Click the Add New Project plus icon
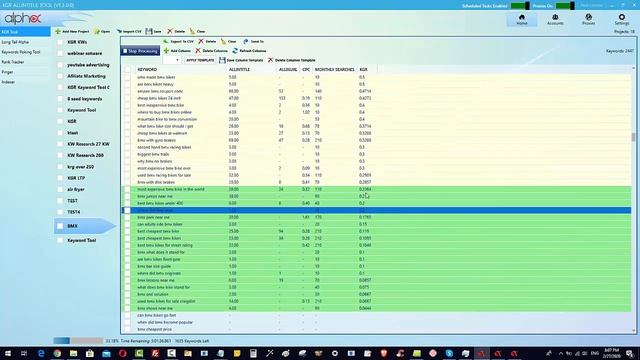This screenshot has width=640, height=360. 58,31
